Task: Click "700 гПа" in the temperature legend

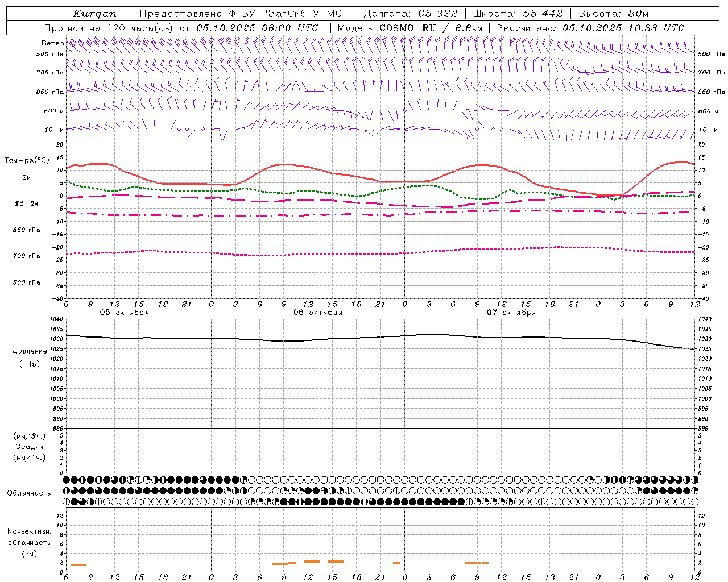Action: (27, 256)
